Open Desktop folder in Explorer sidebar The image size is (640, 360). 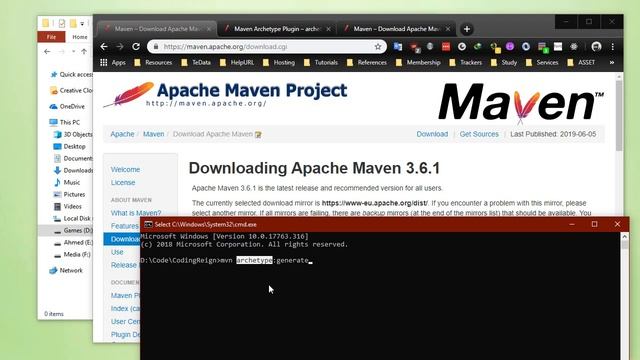tap(69, 146)
